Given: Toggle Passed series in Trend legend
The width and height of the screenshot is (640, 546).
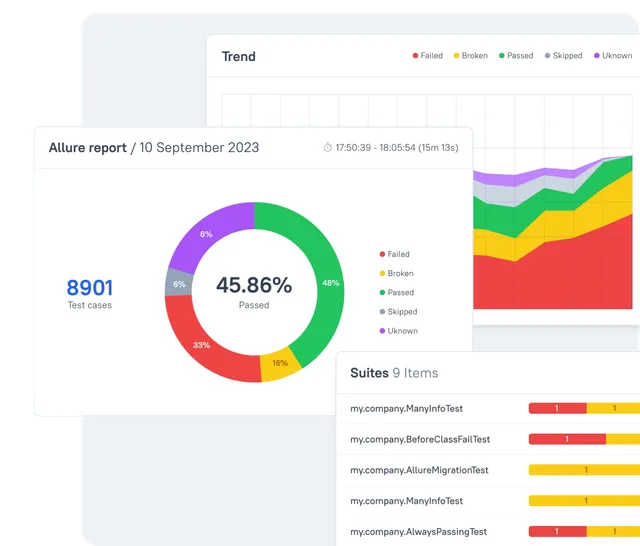Looking at the screenshot, I should pos(516,55).
